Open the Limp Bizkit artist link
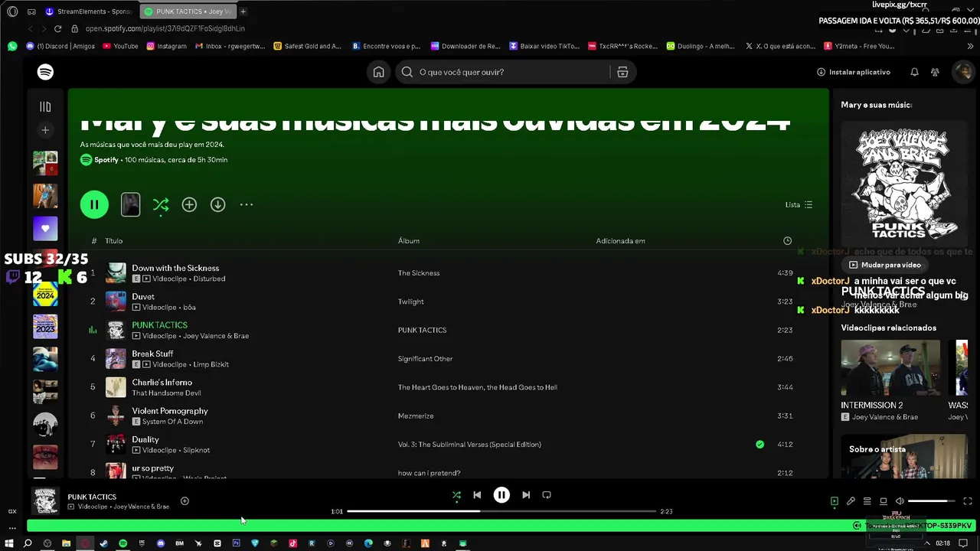Viewport: 980px width, 551px height. [x=211, y=365]
